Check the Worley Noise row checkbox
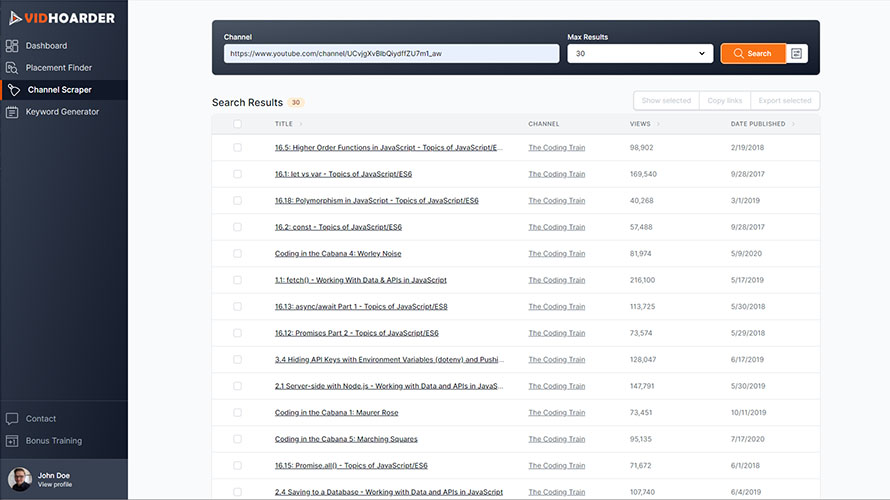The width and height of the screenshot is (890, 500). (237, 254)
